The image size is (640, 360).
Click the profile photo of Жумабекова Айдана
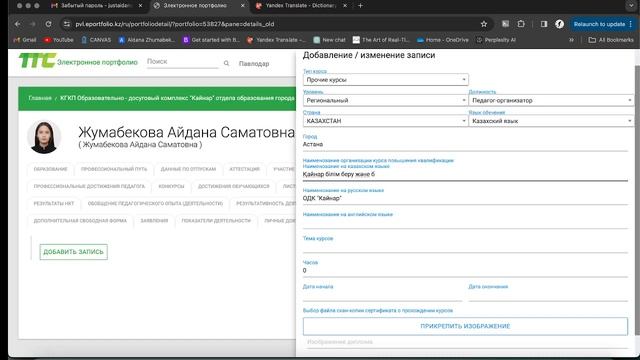[44, 137]
